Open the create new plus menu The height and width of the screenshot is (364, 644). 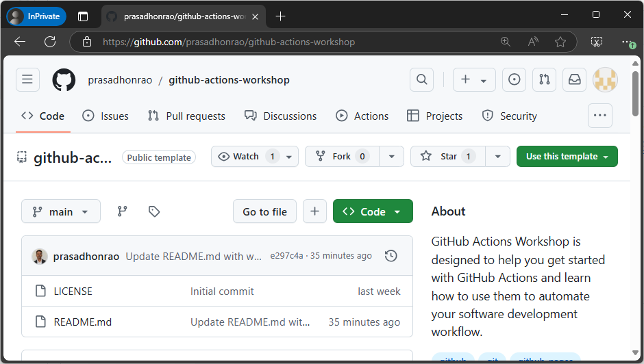pyautogui.click(x=474, y=79)
